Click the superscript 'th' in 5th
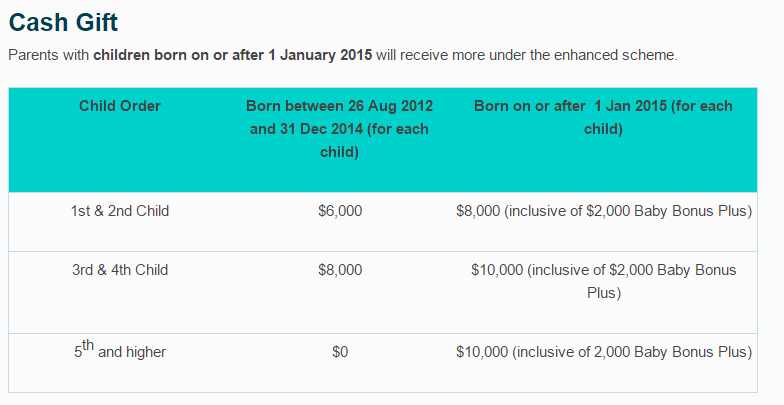 (88, 344)
